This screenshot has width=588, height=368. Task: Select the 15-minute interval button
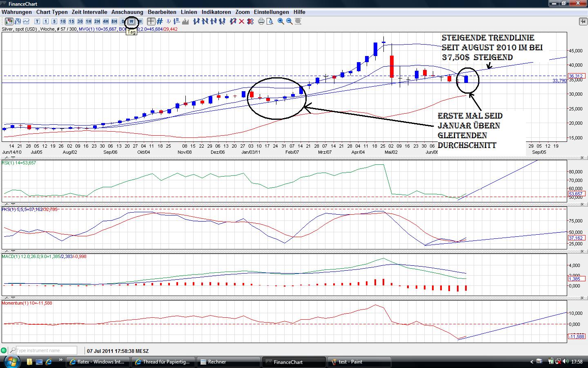71,21
